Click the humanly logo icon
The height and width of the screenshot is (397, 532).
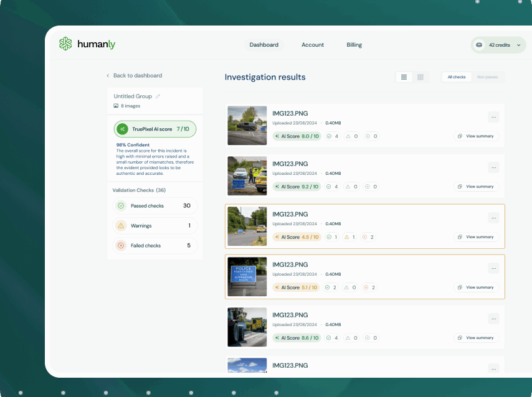click(65, 44)
